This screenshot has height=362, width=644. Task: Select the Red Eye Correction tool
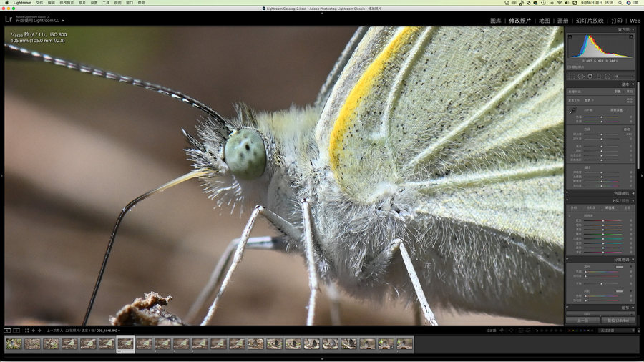590,76
